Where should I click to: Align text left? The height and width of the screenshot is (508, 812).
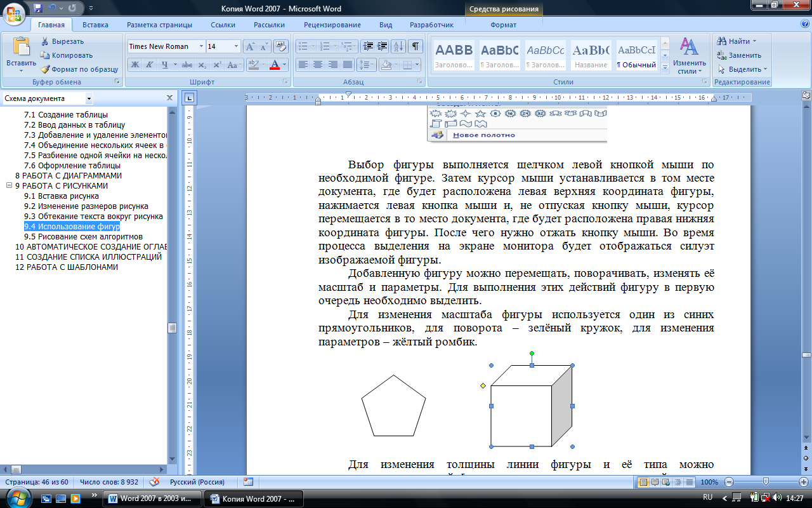(303, 65)
